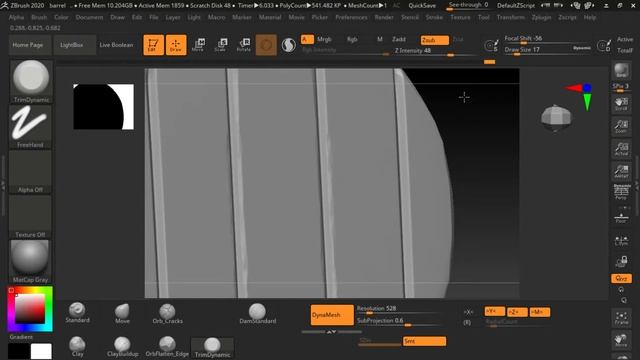Choose the Move brush at bottom shelf
Image resolution: width=640 pixels, height=360 pixels.
pos(122,313)
